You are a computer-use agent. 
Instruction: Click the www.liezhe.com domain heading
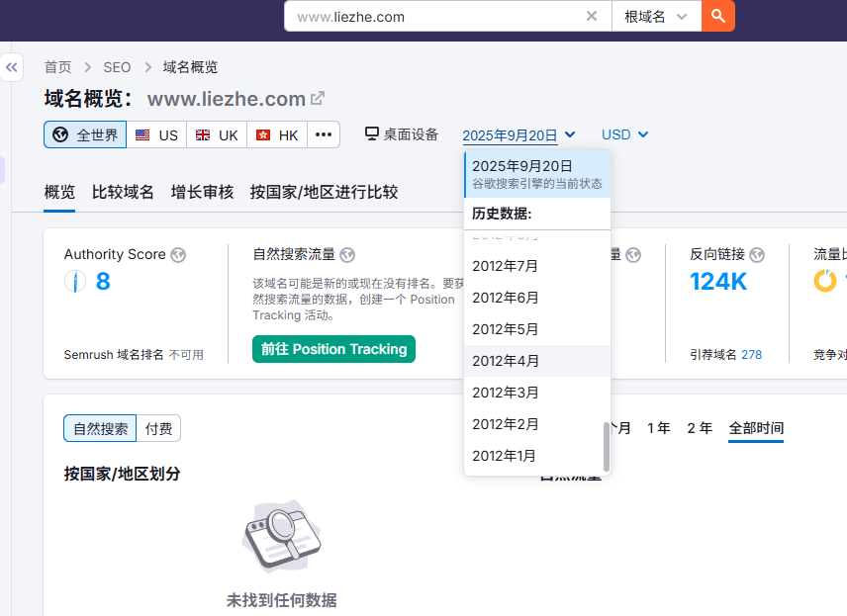coord(227,99)
